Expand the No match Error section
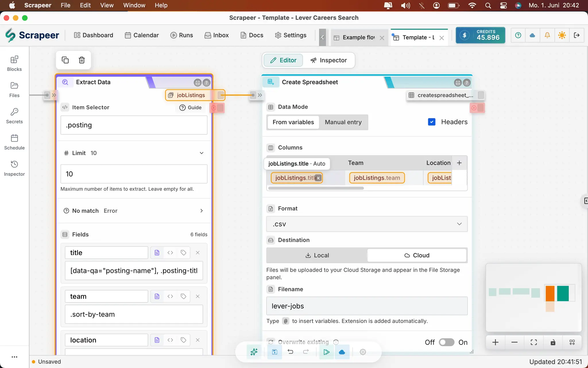Screen dimensions: 588x368 (x=202, y=211)
